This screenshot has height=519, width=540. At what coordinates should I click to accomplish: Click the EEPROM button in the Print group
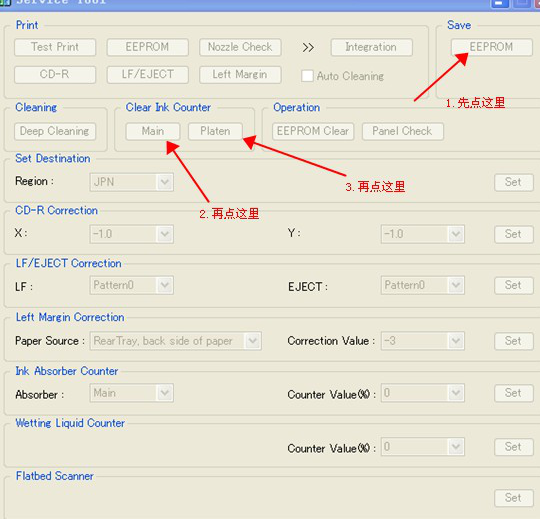[147, 47]
